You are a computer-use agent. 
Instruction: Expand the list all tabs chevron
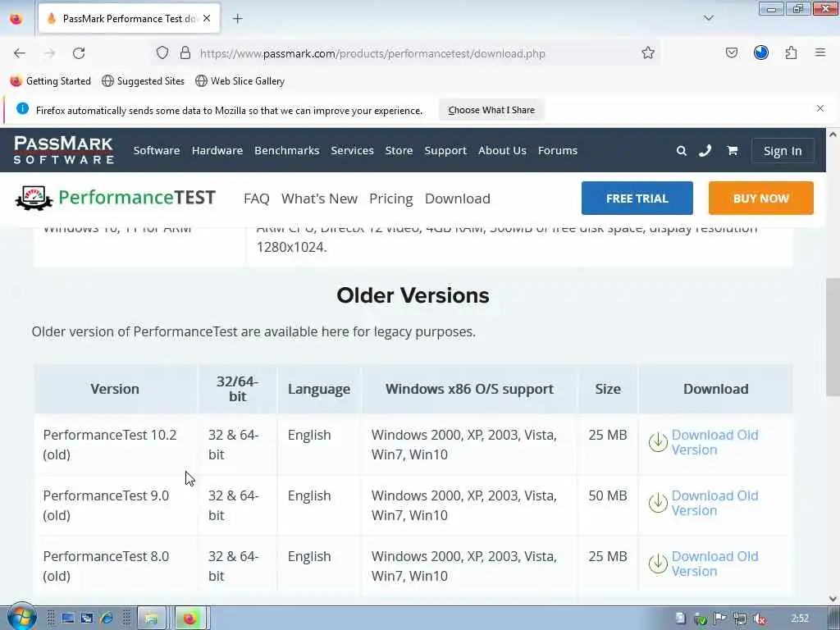click(x=708, y=18)
